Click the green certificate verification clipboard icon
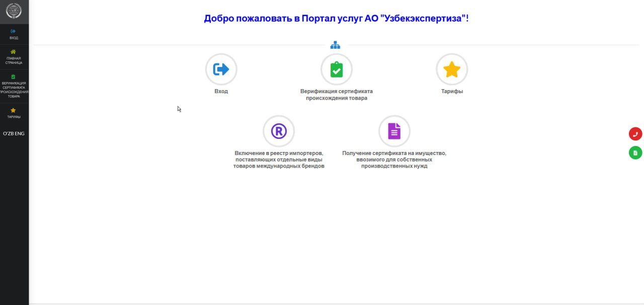The image size is (644, 305). click(336, 69)
